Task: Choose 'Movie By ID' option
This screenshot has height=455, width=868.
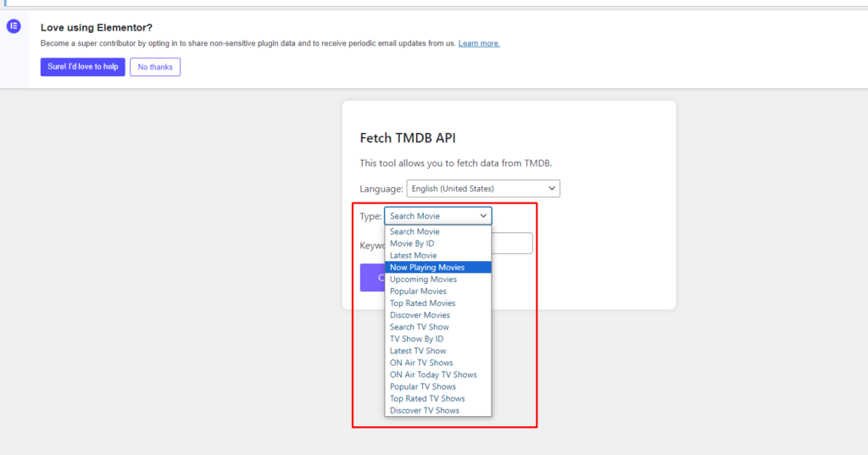Action: [x=438, y=243]
